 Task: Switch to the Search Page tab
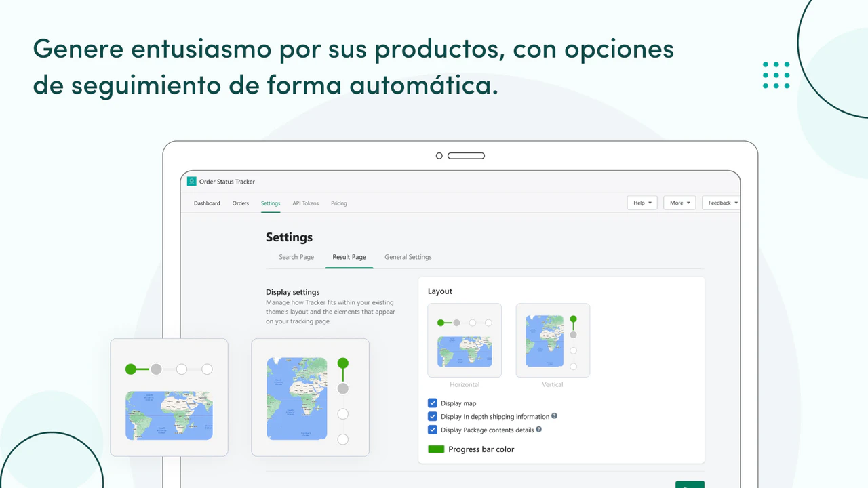(296, 257)
